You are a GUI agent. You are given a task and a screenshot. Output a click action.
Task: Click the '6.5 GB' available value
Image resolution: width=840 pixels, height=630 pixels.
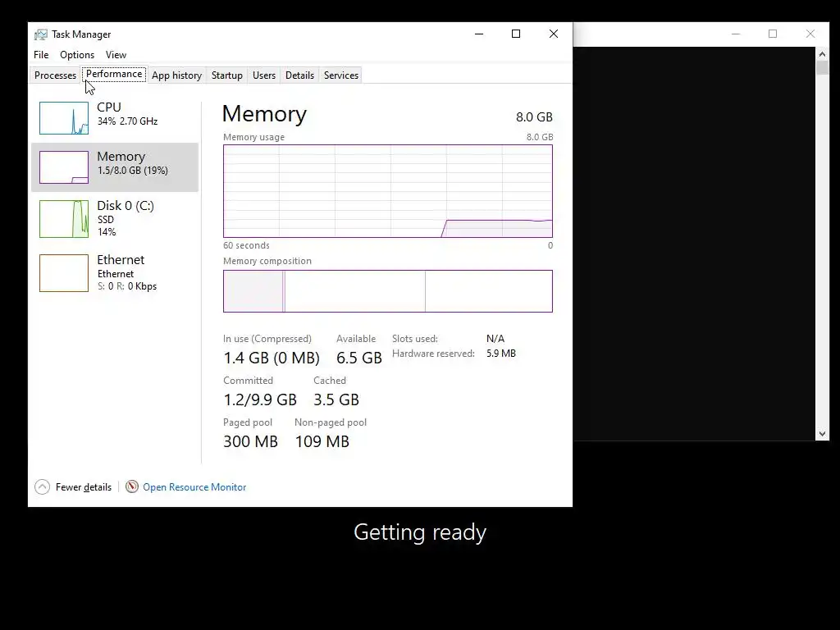pyautogui.click(x=359, y=358)
